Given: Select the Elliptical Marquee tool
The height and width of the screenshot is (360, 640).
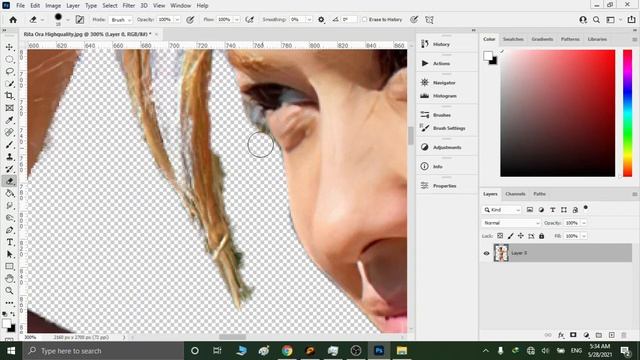Looking at the screenshot, I should pyautogui.click(x=9, y=60).
